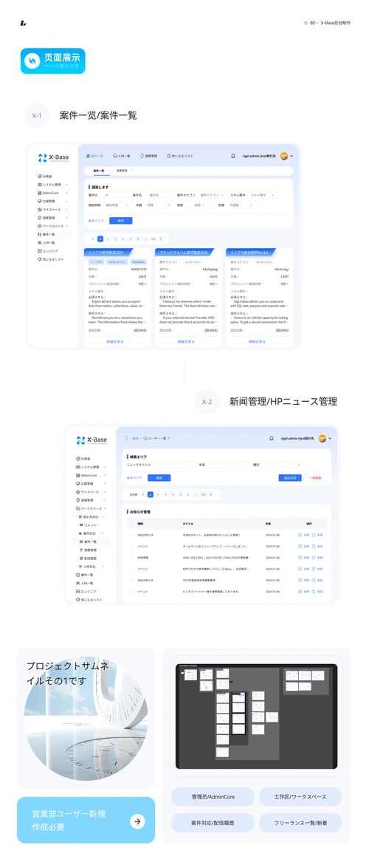Open 配信履歴 in the HPニュース管理 sidebar
Image resolution: width=369 pixels, height=868 pixels.
(x=88, y=558)
